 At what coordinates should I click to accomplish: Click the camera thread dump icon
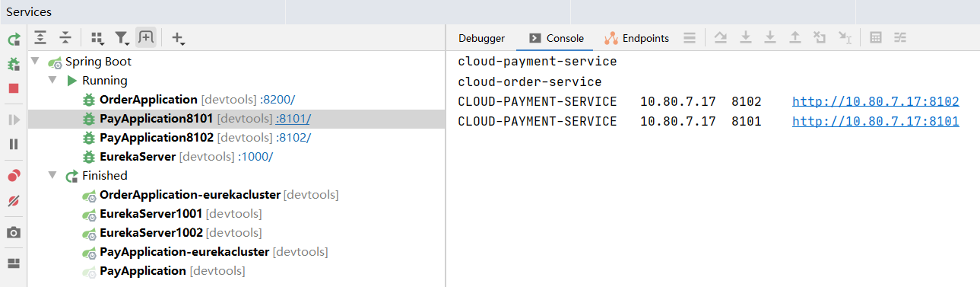point(14,232)
